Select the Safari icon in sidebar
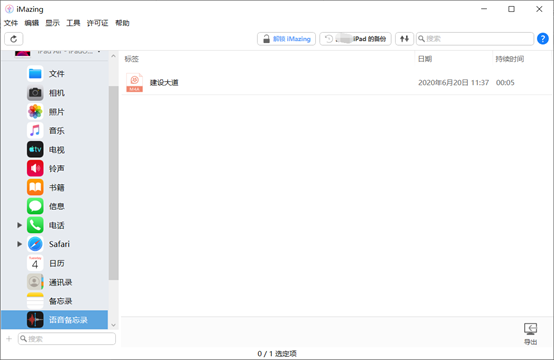This screenshot has height=360, width=554. point(35,244)
